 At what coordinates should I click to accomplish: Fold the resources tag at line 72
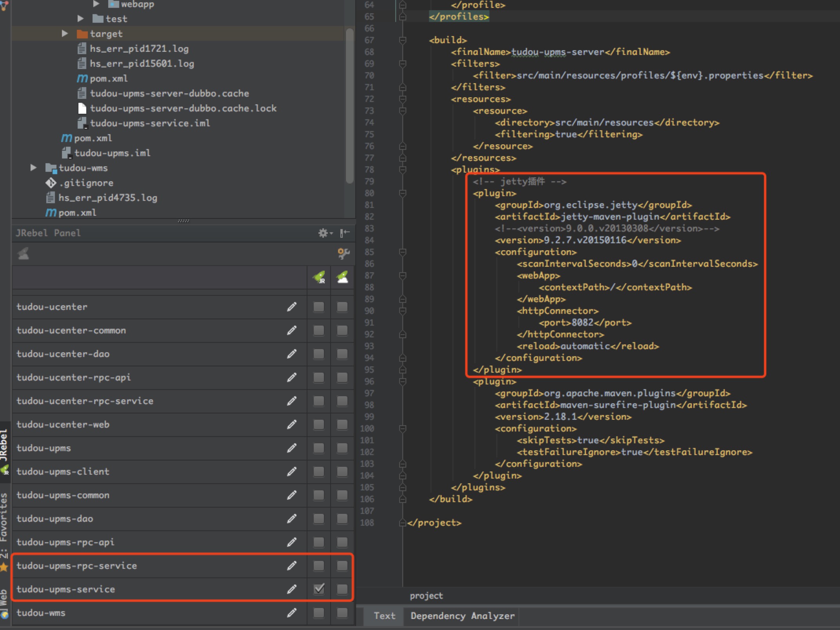pyautogui.click(x=402, y=99)
